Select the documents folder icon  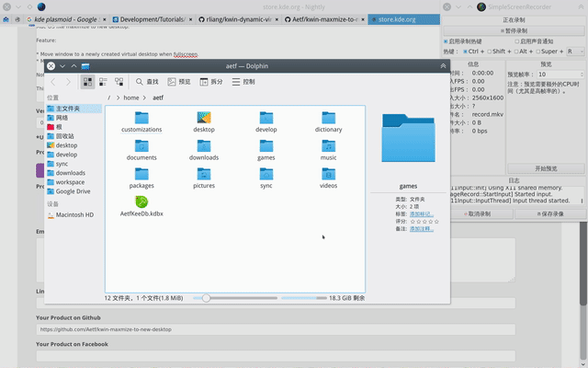click(x=141, y=146)
